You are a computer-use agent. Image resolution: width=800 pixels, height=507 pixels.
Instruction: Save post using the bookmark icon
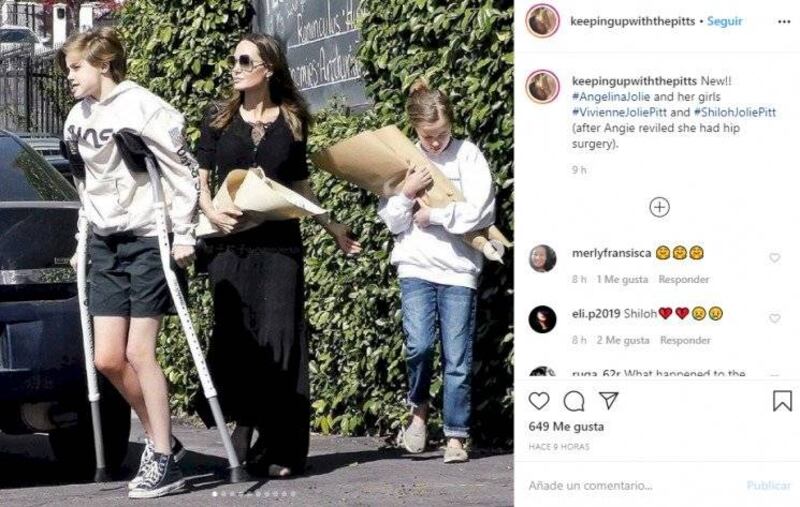pos(782,401)
